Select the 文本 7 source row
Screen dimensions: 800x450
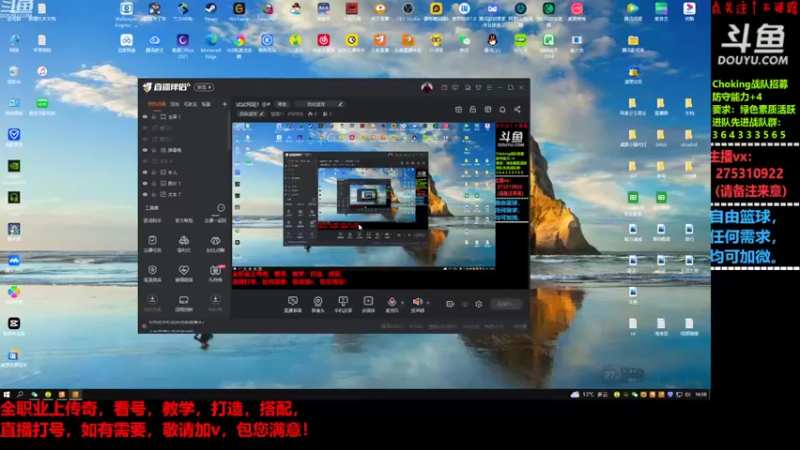pos(185,194)
